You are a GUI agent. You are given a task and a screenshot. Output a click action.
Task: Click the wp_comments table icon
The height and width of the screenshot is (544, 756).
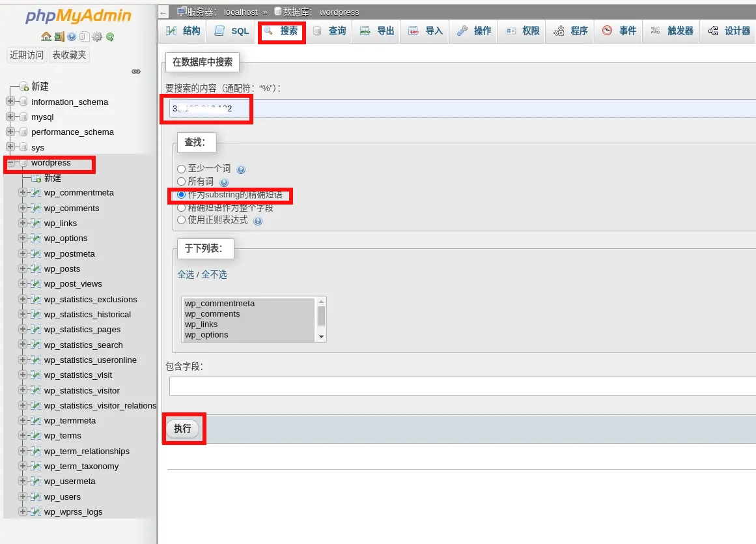tap(36, 208)
